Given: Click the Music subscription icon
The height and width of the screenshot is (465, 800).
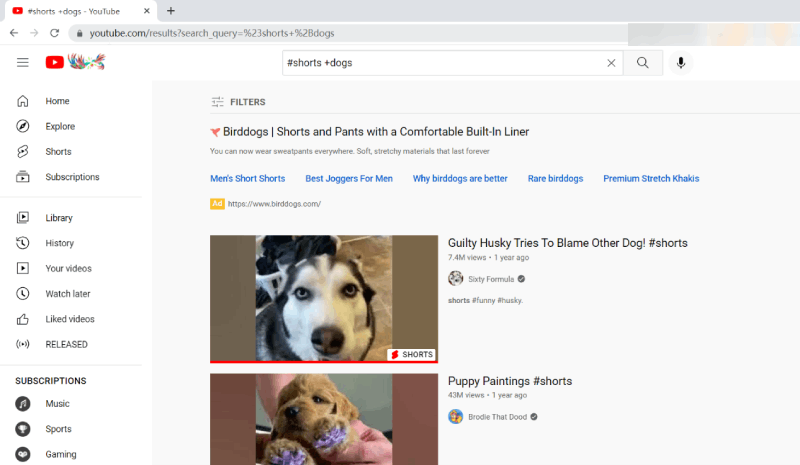Looking at the screenshot, I should 22,404.
